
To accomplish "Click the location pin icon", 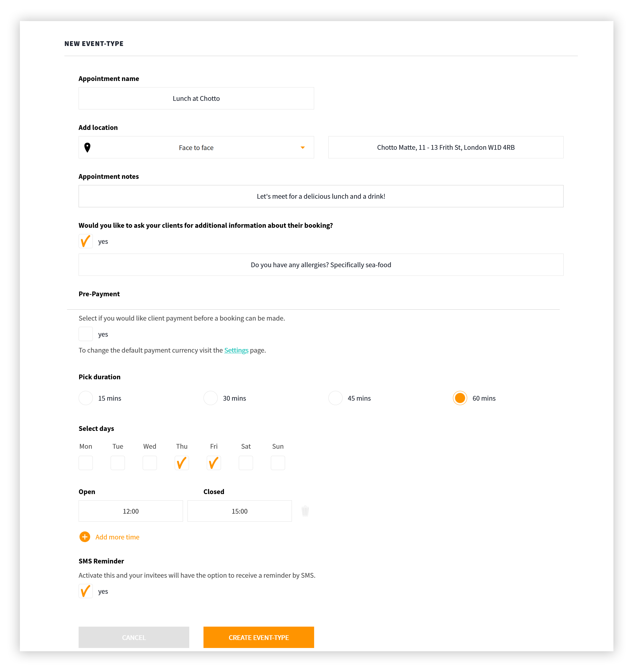I will pyautogui.click(x=87, y=147).
